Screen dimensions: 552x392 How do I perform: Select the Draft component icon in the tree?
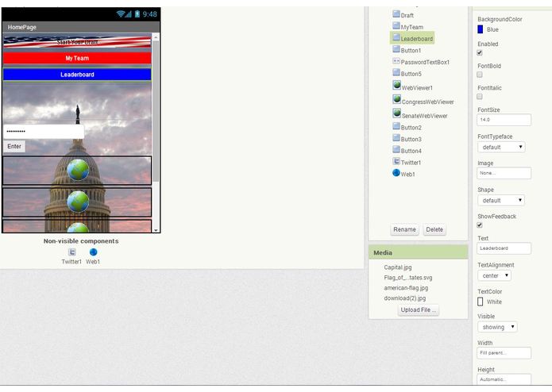pyautogui.click(x=396, y=14)
